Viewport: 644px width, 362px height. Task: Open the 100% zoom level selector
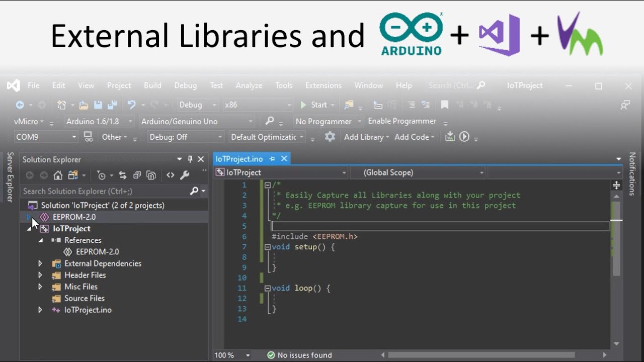pos(231,355)
